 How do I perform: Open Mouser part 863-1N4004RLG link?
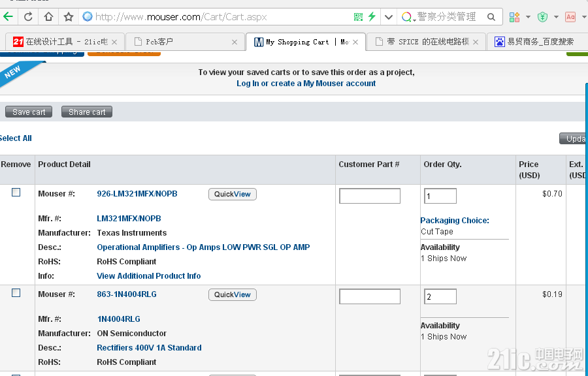click(127, 294)
